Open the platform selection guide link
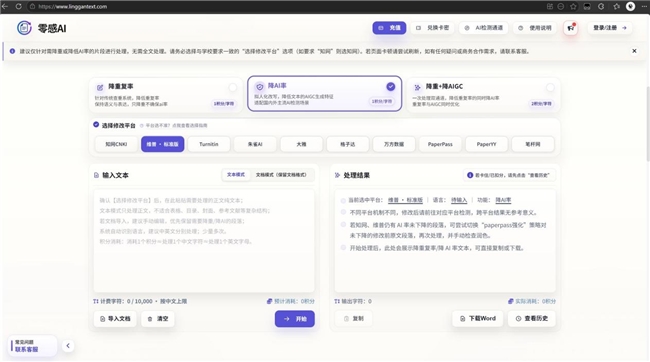 coord(174,125)
